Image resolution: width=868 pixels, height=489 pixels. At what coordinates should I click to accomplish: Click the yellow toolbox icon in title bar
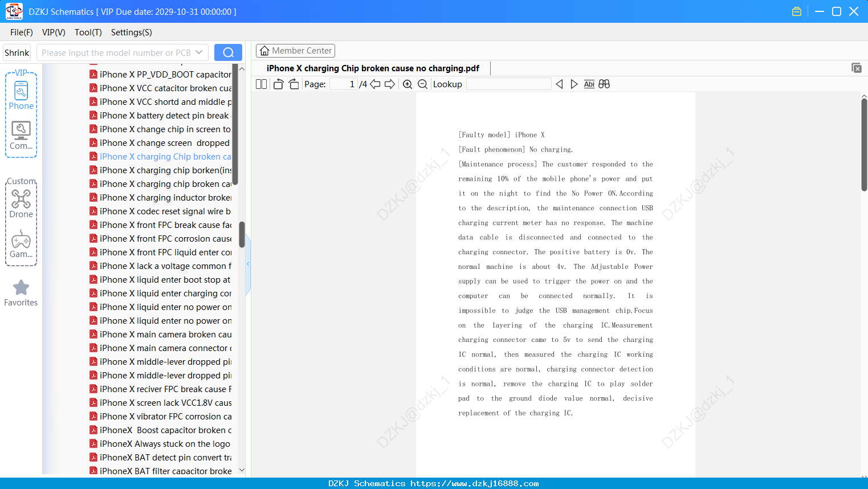(797, 11)
